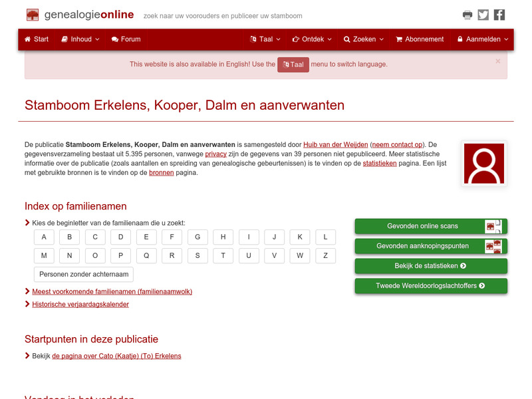Open the Aanmelden dropdown
Screen dimensions: 532x399
click(482, 39)
